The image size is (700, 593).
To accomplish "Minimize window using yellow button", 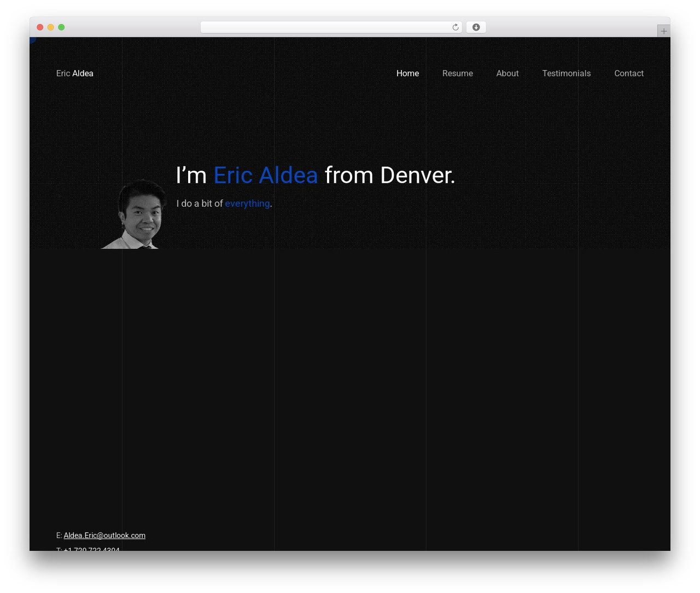I will click(x=50, y=27).
